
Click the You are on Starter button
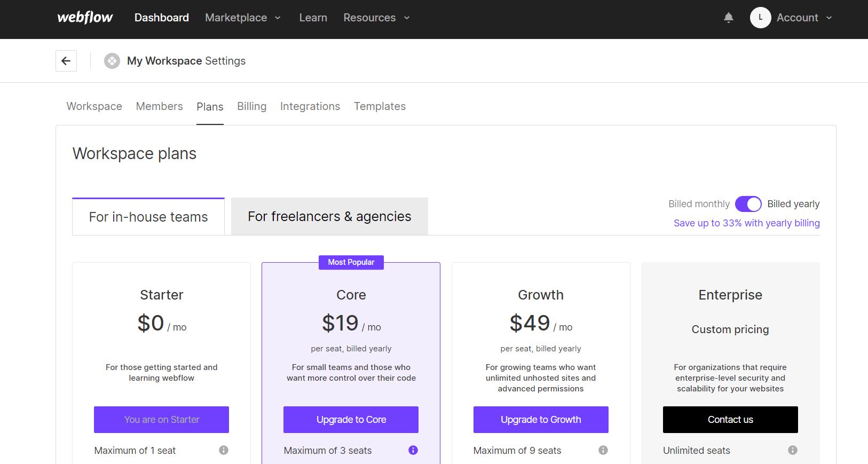coord(162,420)
